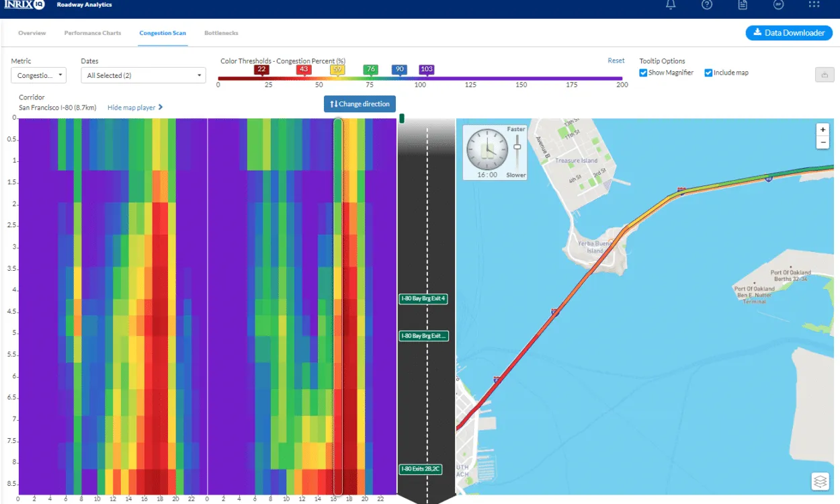The image size is (840, 504).
Task: Open the apps grid menu
Action: pyautogui.click(x=814, y=5)
